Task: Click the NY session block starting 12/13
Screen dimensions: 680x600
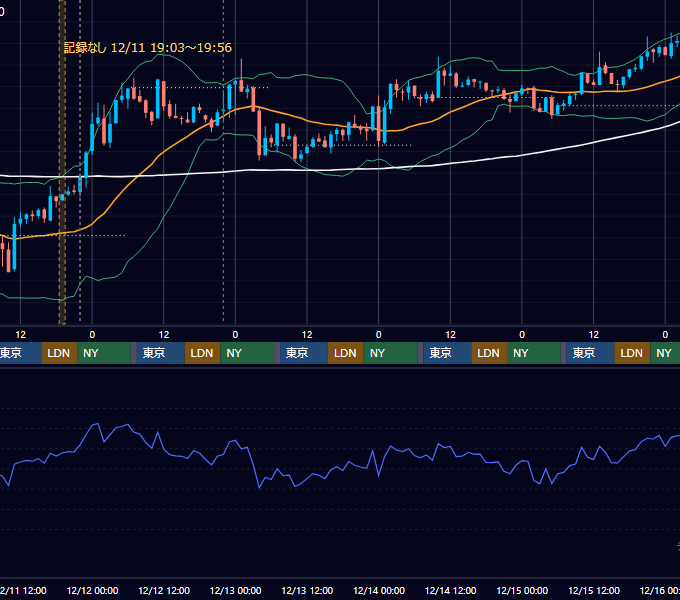Action: (390, 353)
